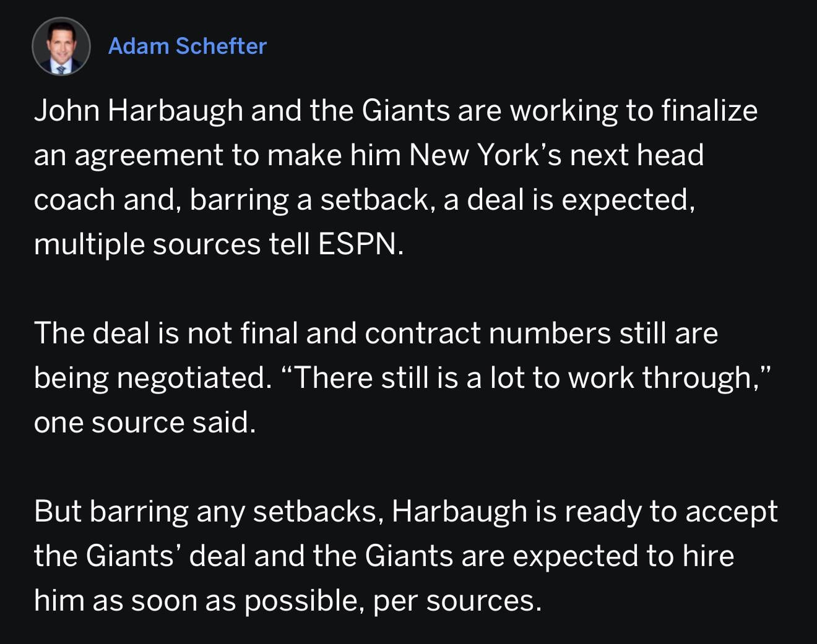Viewport: 817px width, 644px height.
Task: Click the word "ESPN" in the post
Action: 358,244
